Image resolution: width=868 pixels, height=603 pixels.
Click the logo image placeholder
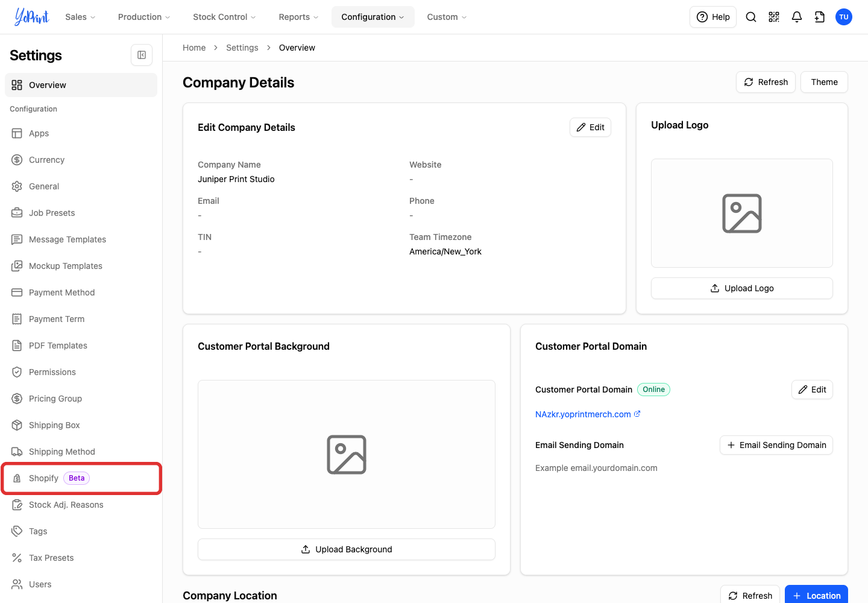click(x=742, y=213)
